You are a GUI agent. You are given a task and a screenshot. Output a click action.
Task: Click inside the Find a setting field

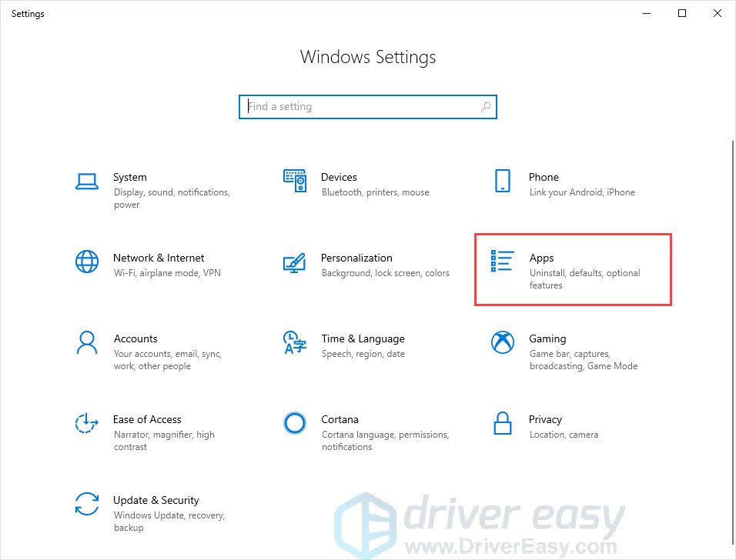pos(346,106)
